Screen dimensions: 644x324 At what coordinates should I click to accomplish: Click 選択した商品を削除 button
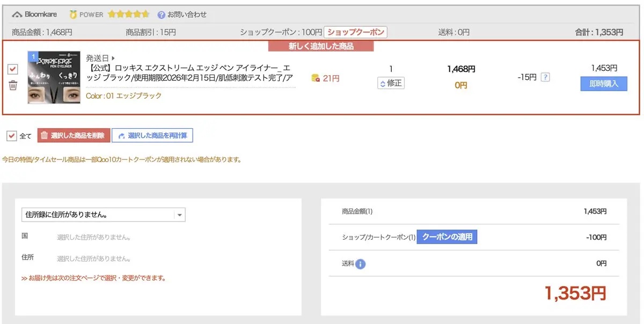(x=74, y=136)
